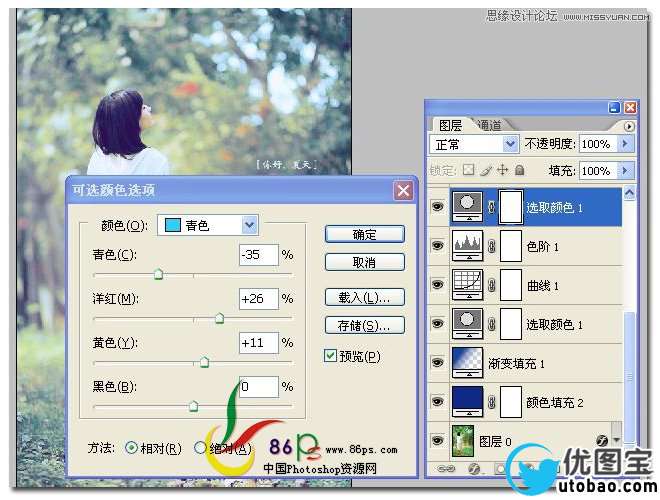Click the 确定 OK button
The image size is (660, 500).
(x=364, y=234)
